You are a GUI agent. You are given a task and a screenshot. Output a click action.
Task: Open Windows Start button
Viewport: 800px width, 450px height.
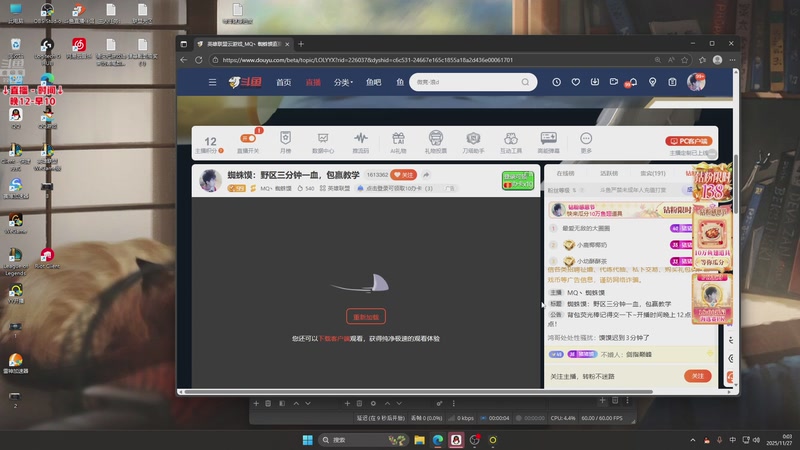click(x=308, y=440)
